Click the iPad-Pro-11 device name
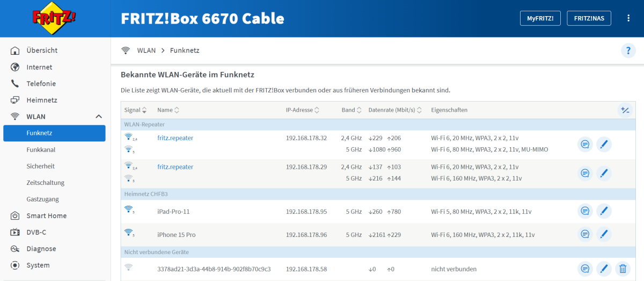 coord(173,212)
